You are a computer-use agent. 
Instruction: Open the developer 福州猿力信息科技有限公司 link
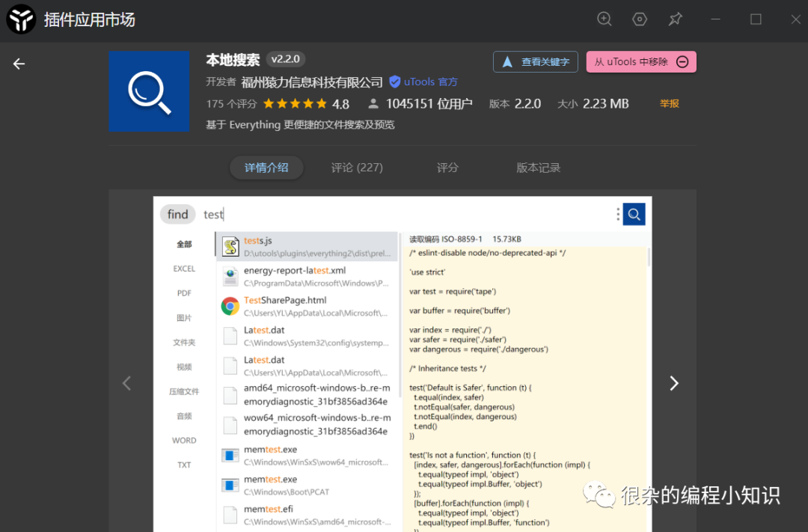[312, 82]
